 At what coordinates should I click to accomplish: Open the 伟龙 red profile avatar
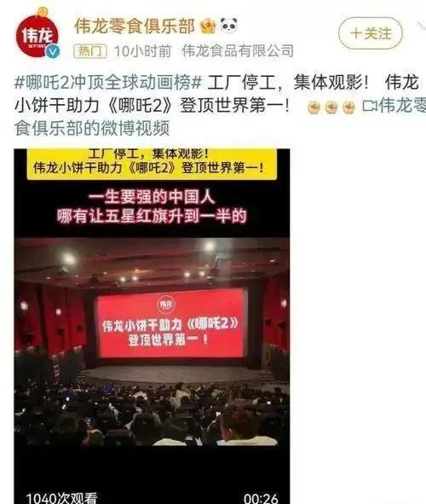click(x=37, y=35)
